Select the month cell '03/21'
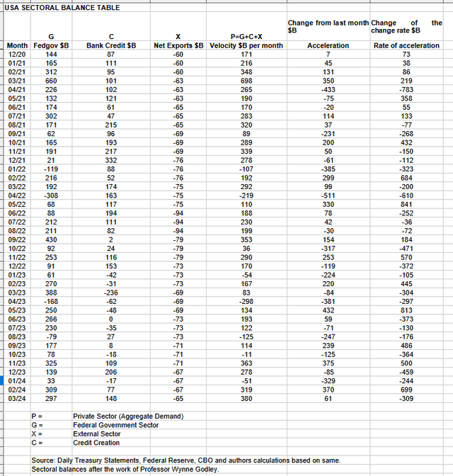Image resolution: width=453 pixels, height=476 pixels. coord(17,81)
